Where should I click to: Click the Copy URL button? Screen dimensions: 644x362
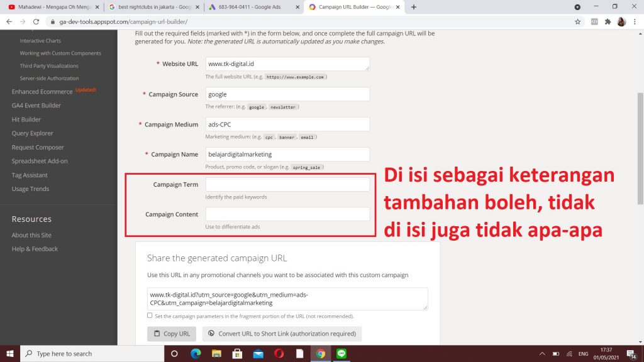(x=172, y=334)
